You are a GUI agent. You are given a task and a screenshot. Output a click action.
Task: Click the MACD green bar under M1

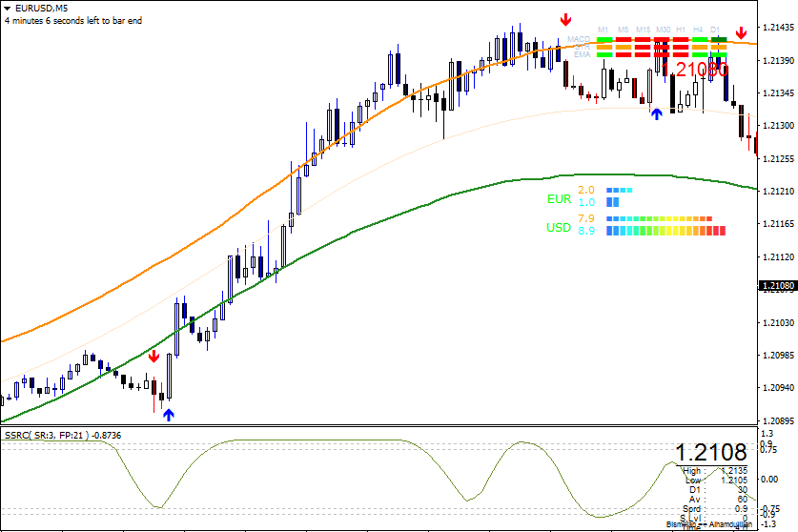(604, 39)
